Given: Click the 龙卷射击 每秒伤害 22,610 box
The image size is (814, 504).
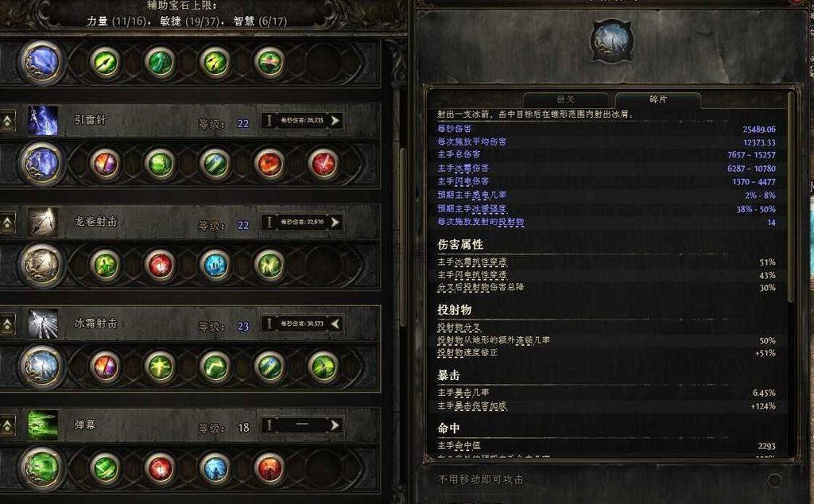Looking at the screenshot, I should tap(302, 222).
